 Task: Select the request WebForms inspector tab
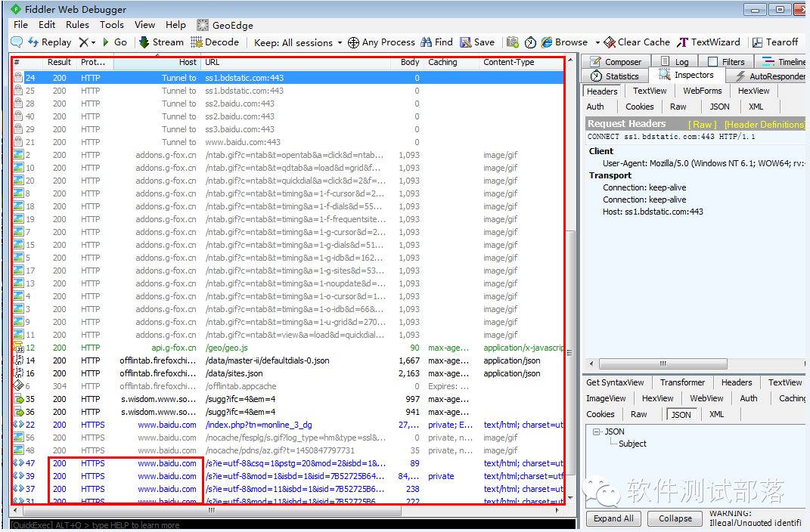(x=702, y=91)
